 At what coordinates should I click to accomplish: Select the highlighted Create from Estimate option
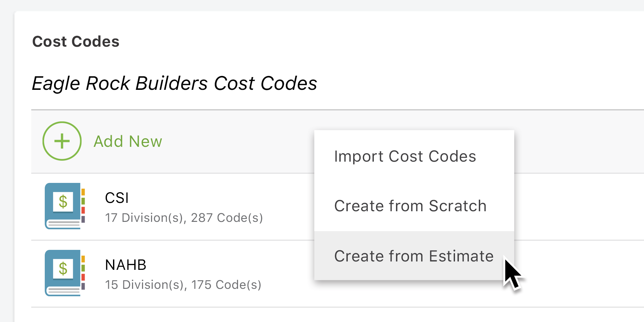pyautogui.click(x=414, y=256)
